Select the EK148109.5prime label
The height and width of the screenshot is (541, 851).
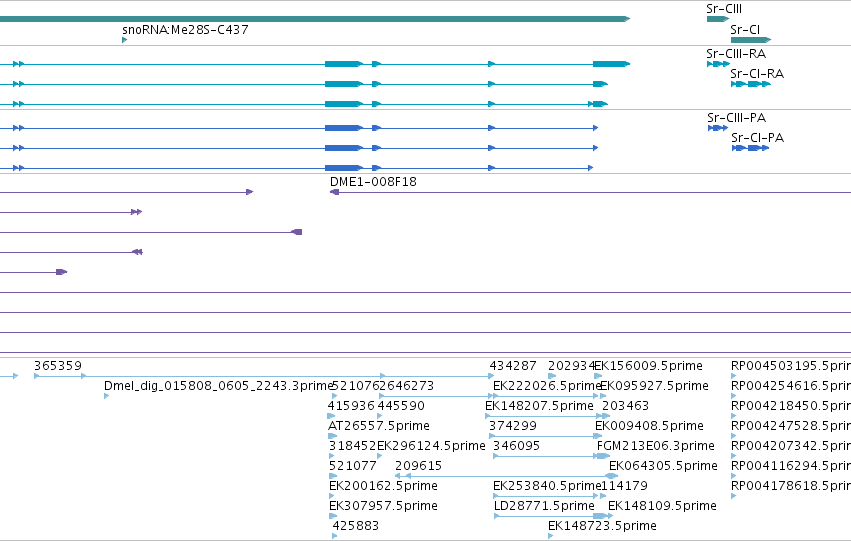(662, 506)
